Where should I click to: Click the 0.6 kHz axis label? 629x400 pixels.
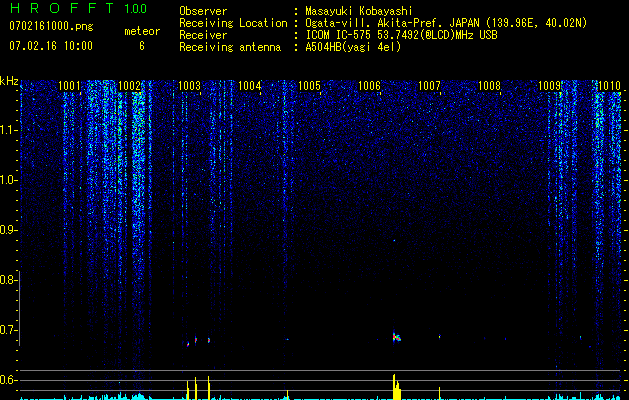pos(8,380)
